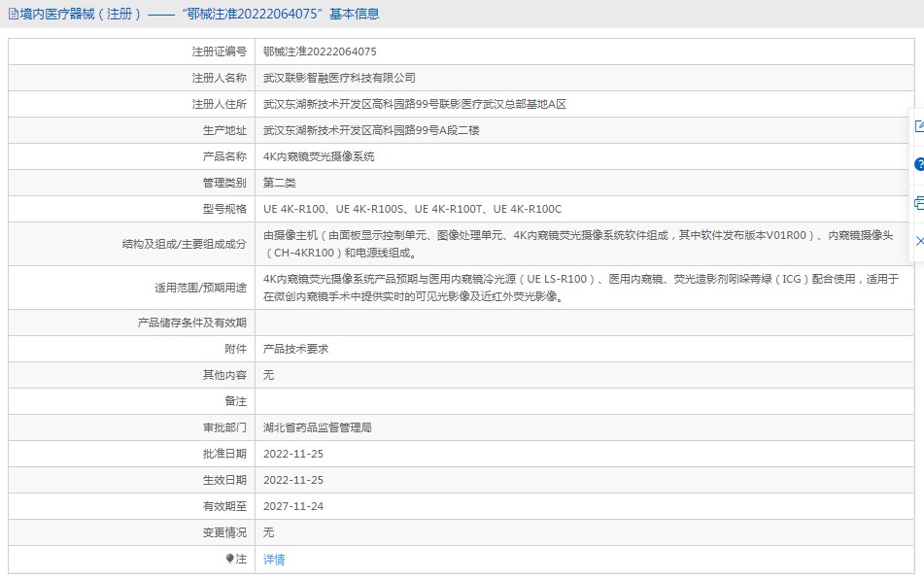Click the 注册人名称 label
Image resolution: width=924 pixels, height=580 pixels.
(x=220, y=78)
